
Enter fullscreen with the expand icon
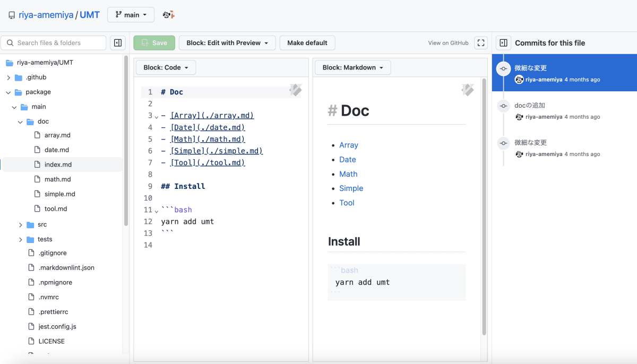(480, 43)
